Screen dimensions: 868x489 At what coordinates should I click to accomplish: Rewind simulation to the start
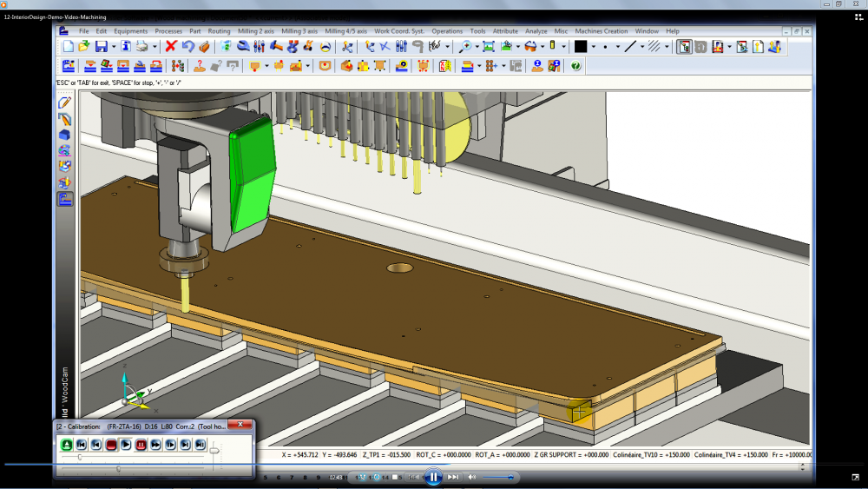point(82,444)
